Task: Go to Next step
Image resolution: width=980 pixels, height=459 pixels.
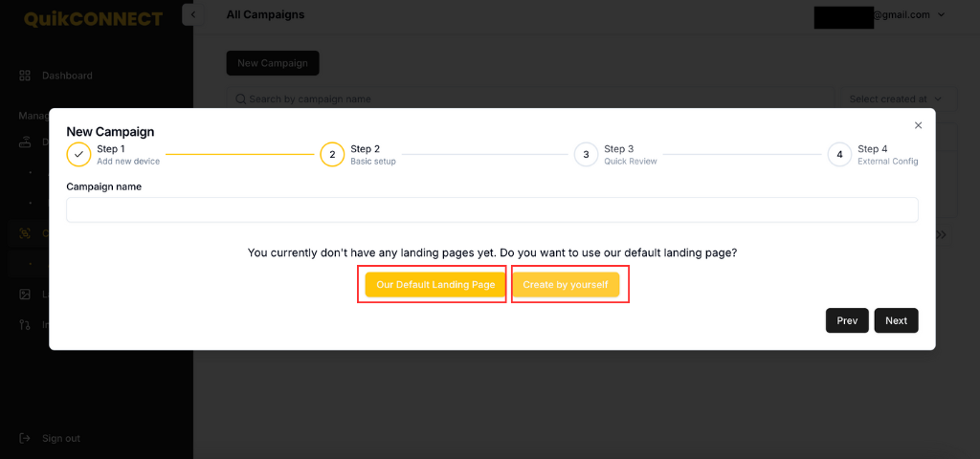Action: click(x=896, y=320)
